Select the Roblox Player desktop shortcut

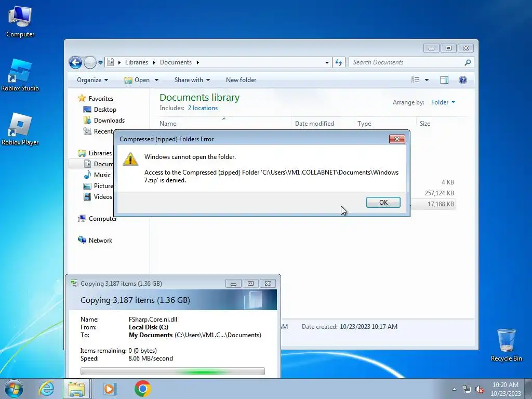click(20, 129)
